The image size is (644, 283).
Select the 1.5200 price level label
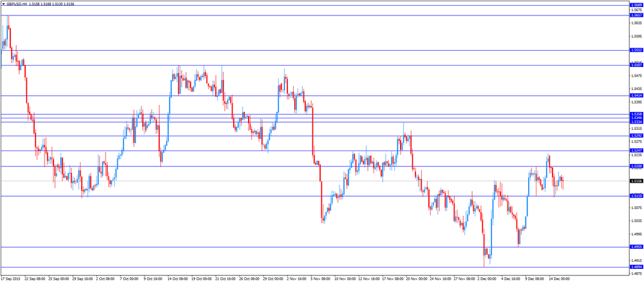636,166
